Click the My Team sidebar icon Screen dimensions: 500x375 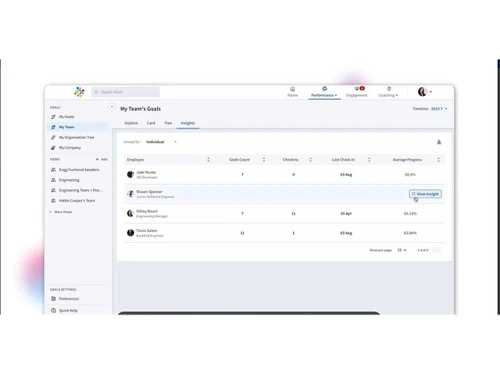53,127
